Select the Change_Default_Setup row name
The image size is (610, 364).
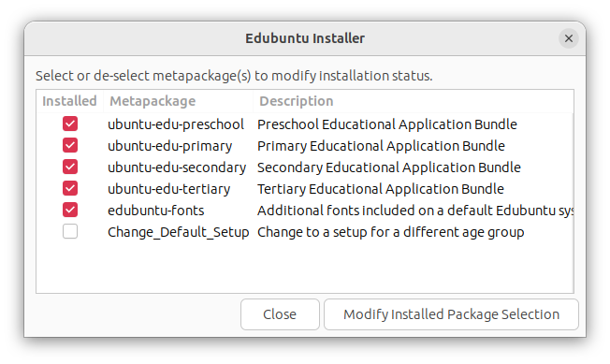[x=179, y=232]
